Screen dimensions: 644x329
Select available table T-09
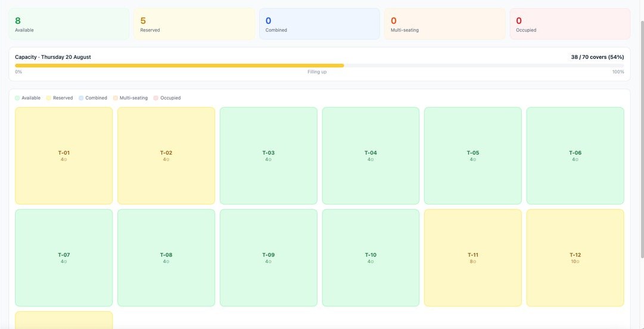point(268,258)
